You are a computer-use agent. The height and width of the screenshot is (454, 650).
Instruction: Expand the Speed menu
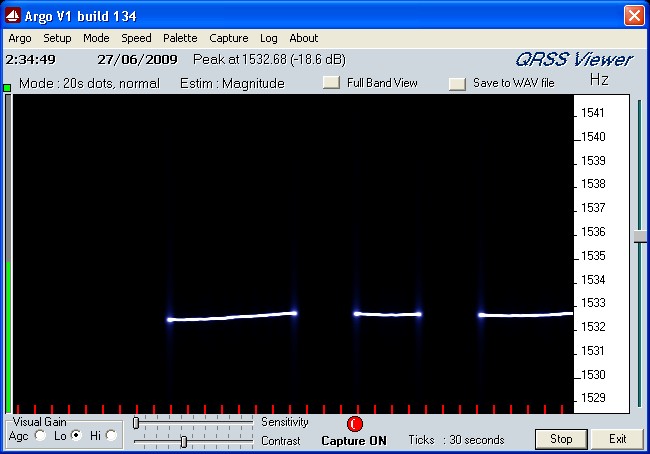(136, 38)
